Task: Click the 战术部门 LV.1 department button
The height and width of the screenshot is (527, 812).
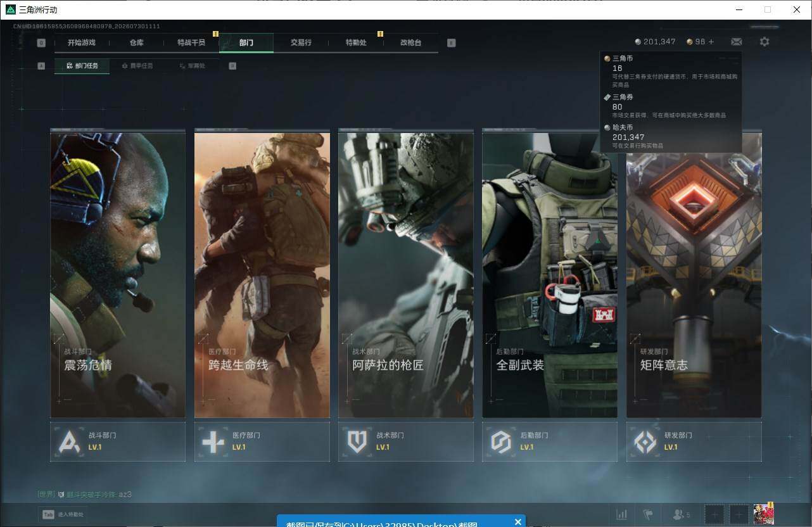Action: click(406, 441)
